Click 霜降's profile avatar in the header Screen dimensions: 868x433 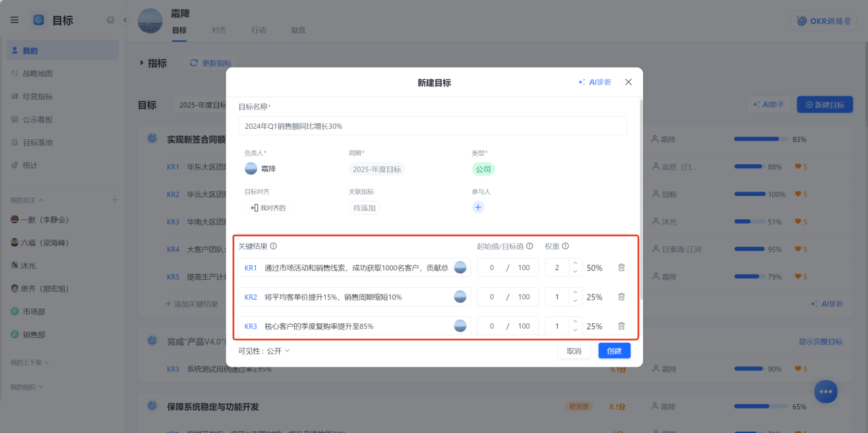coord(150,20)
